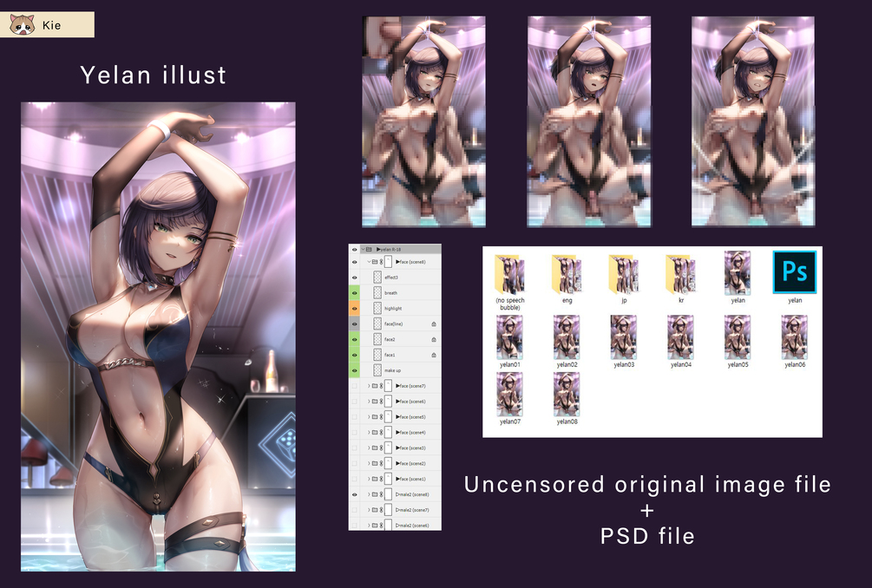Expand the face (scene4) group
The image size is (872, 588).
coord(369,433)
